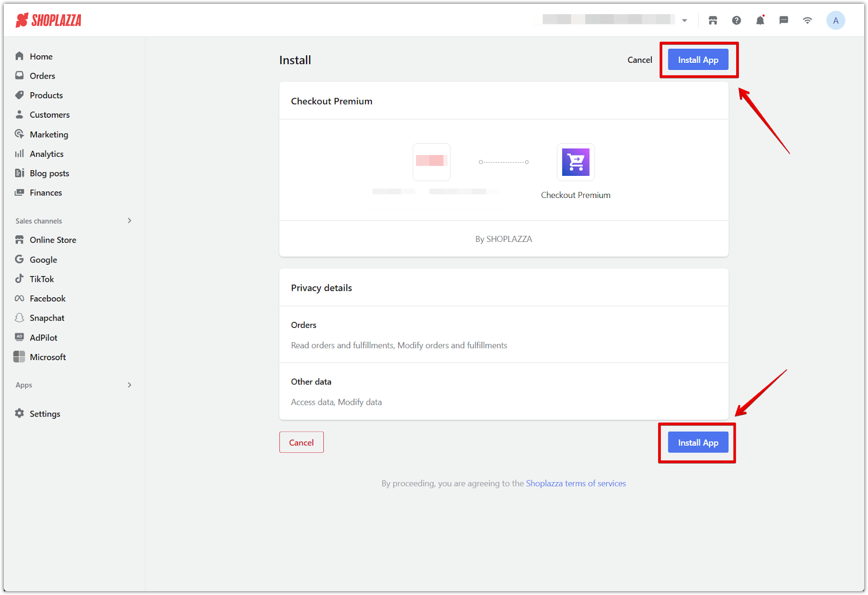Screen dimensions: 868x595
Task: Open Orders menu item
Action: [x=42, y=76]
